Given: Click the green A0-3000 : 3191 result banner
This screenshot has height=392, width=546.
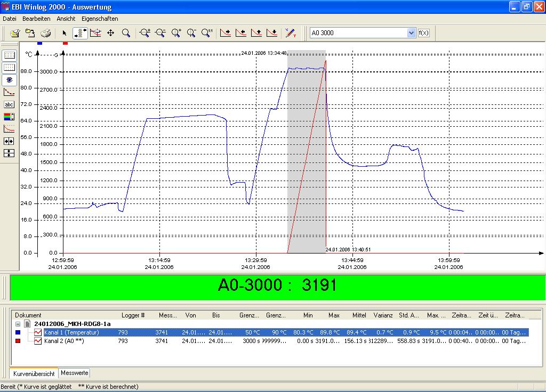Looking at the screenshot, I should click(278, 287).
